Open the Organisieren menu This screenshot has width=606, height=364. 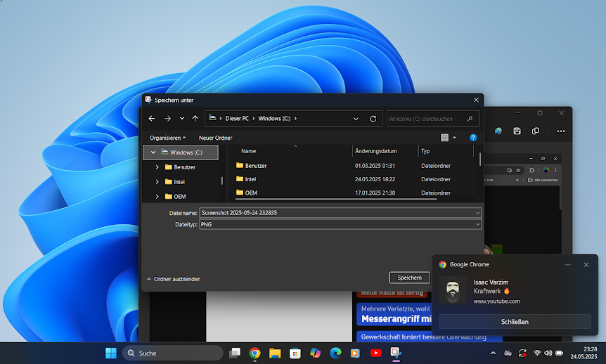click(x=168, y=138)
